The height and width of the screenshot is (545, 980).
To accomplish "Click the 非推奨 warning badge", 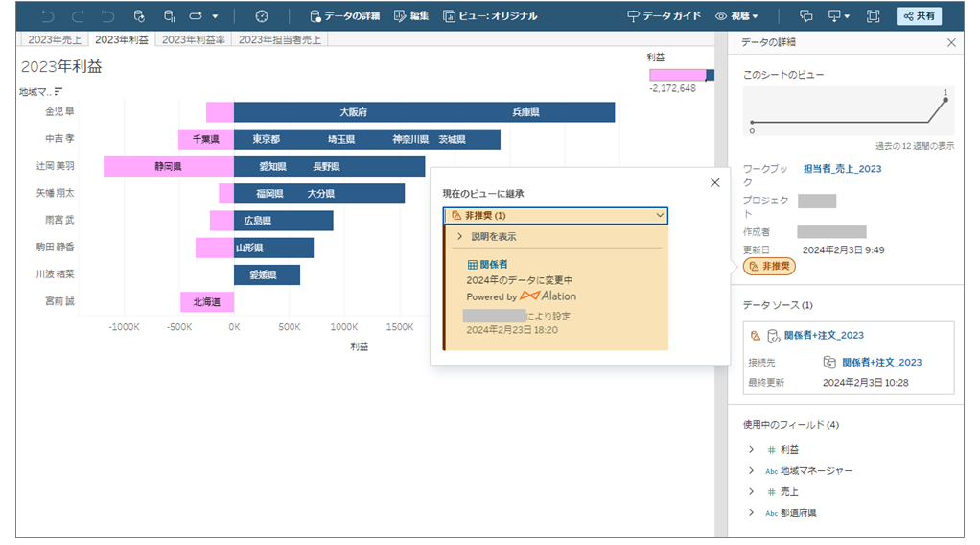I will (769, 266).
